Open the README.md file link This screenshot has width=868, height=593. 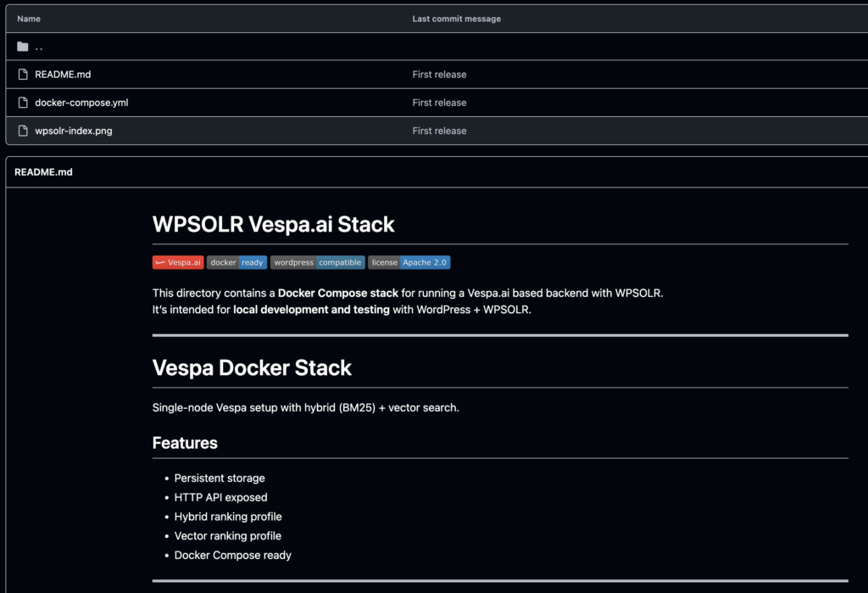[63, 75]
